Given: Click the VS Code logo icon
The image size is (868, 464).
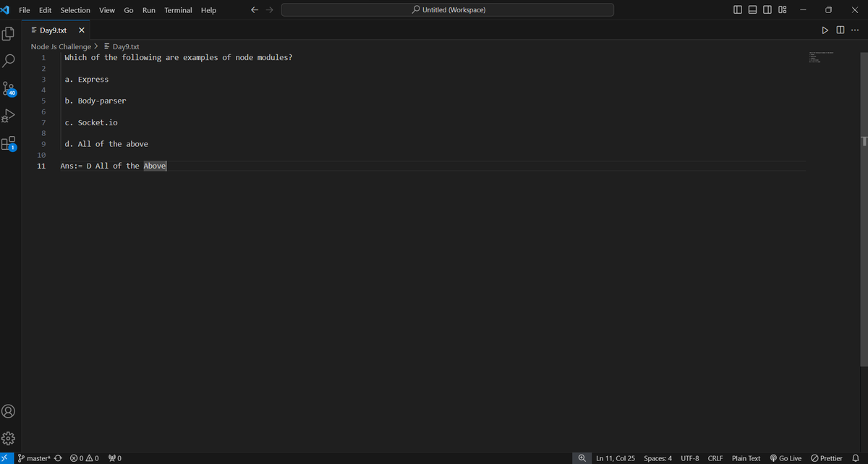Looking at the screenshot, I should pyautogui.click(x=6, y=10).
